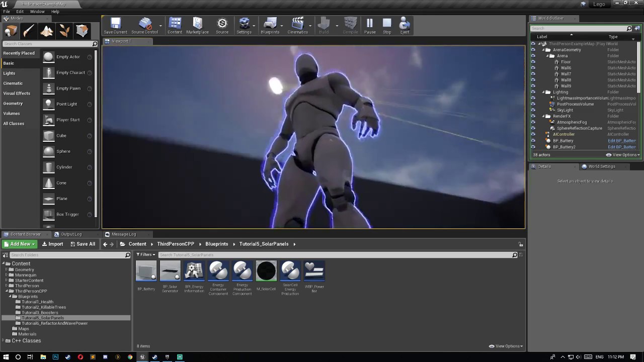Hide the ArenaGeometry folder in outliner
The width and height of the screenshot is (644, 362).
(533, 50)
